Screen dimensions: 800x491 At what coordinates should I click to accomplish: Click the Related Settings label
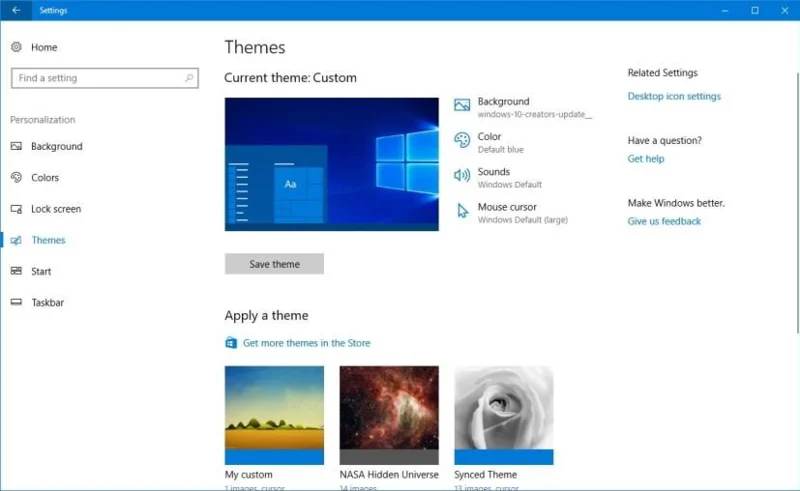tap(662, 72)
